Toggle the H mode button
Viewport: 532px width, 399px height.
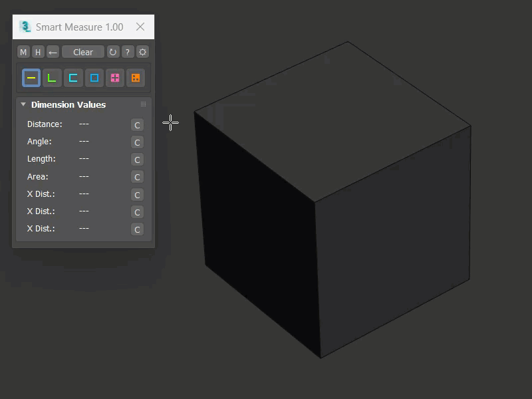[x=39, y=52]
